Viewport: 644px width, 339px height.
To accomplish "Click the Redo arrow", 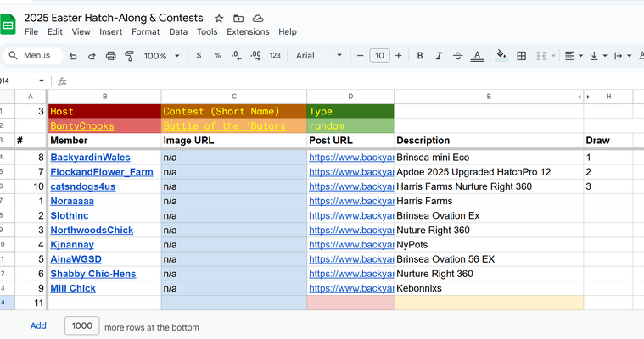I will (x=92, y=56).
